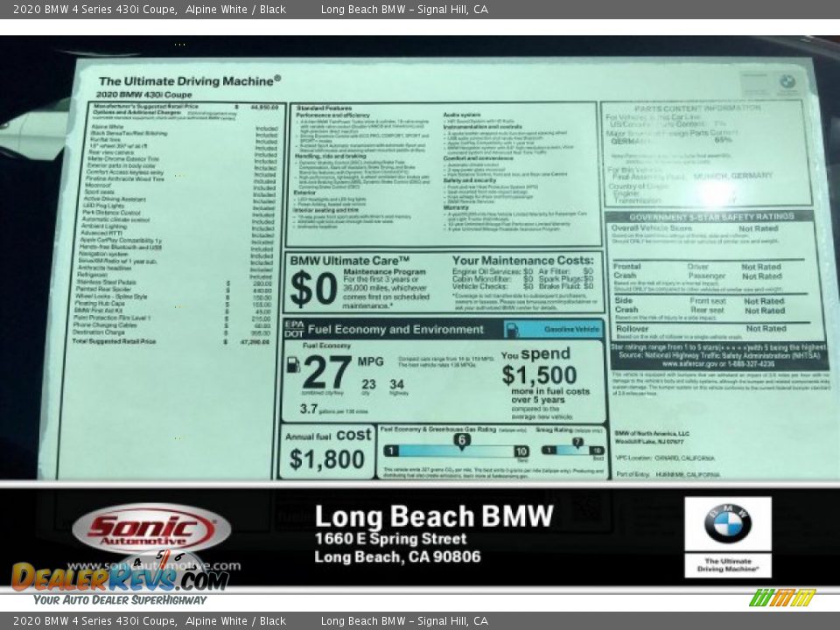Screen dimensions: 840x630
Task: Click the 'Phone Charging Cables' row
Action: (x=172, y=325)
